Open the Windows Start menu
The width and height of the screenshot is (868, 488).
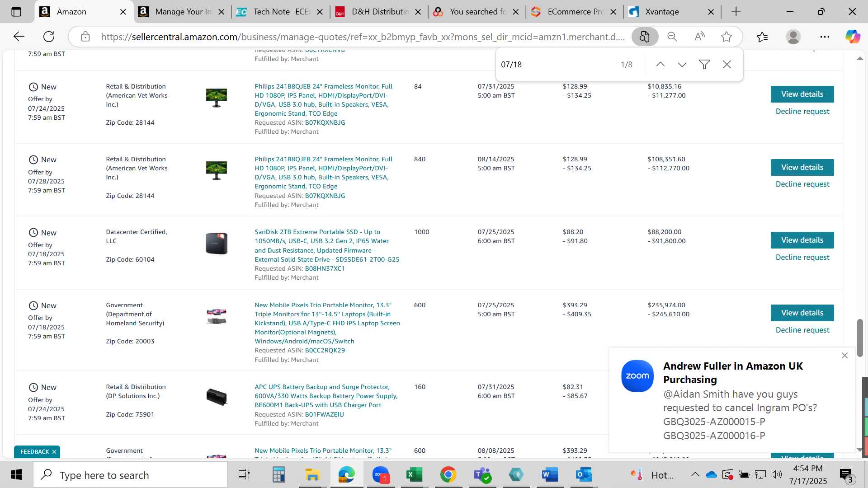(16, 475)
